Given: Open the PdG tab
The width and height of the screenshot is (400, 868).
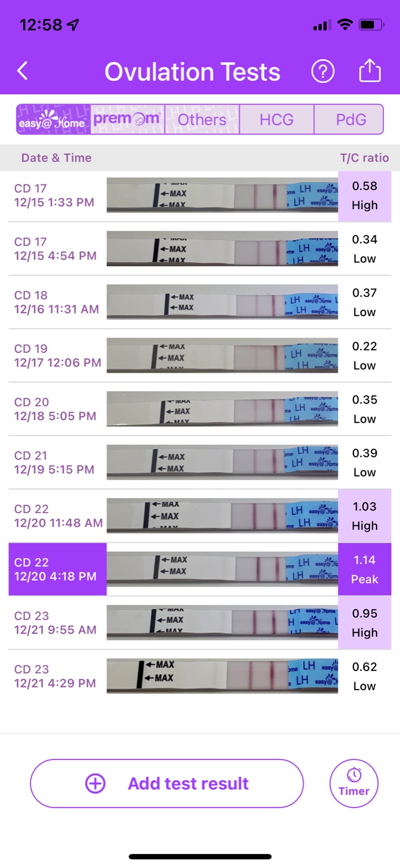Looking at the screenshot, I should pos(351,119).
